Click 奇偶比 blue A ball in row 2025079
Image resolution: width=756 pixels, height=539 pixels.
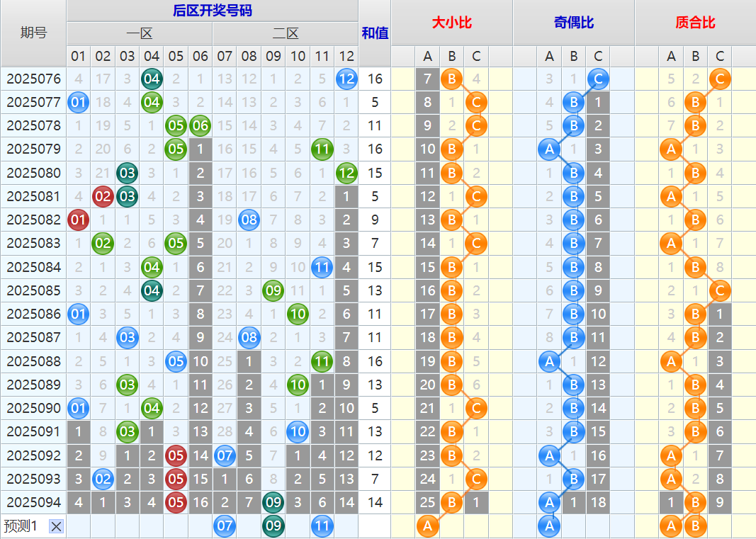[x=549, y=149]
